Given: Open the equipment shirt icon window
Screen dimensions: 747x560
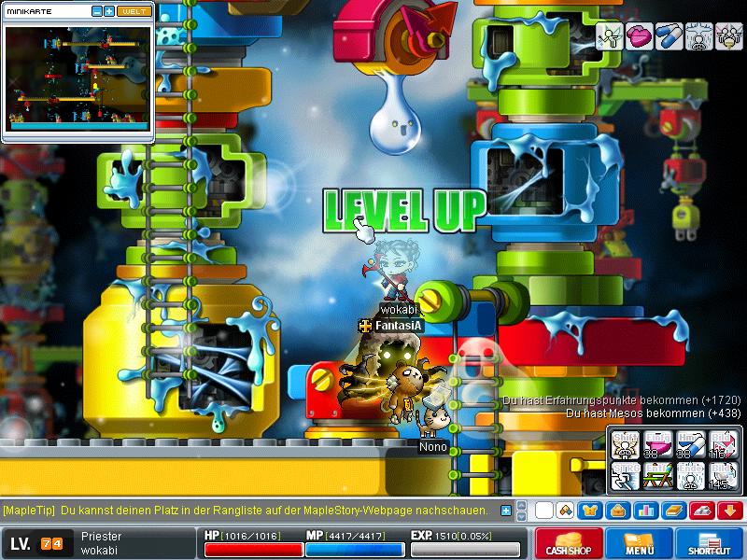Looking at the screenshot, I should coord(590,511).
